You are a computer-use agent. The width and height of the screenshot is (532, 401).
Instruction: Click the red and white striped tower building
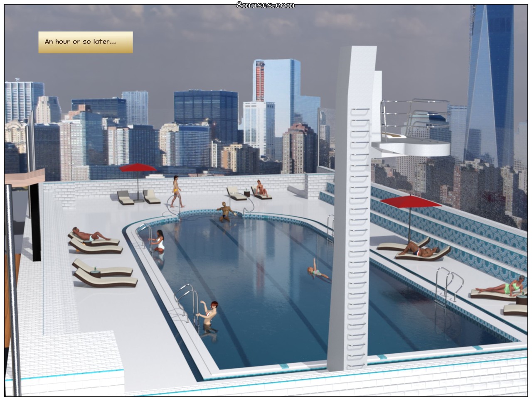[x=260, y=81]
